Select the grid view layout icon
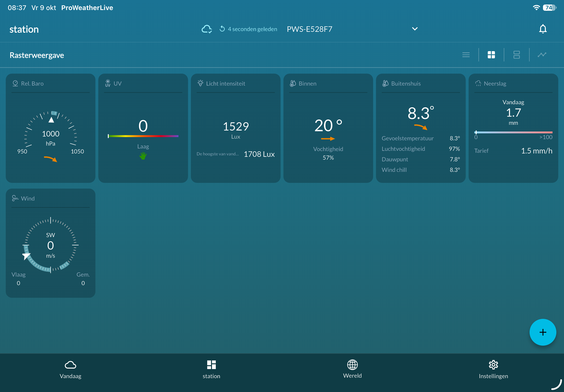The width and height of the screenshot is (564, 392). click(x=491, y=55)
